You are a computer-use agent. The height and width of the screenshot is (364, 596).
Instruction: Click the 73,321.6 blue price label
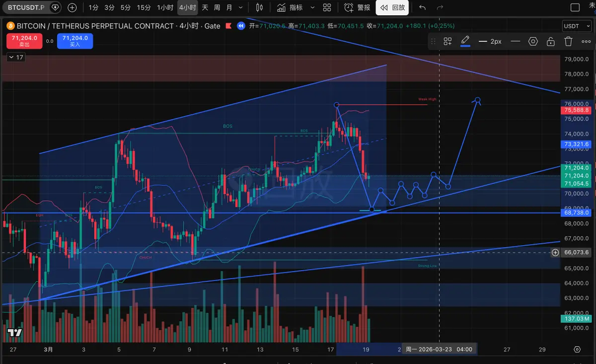576,145
